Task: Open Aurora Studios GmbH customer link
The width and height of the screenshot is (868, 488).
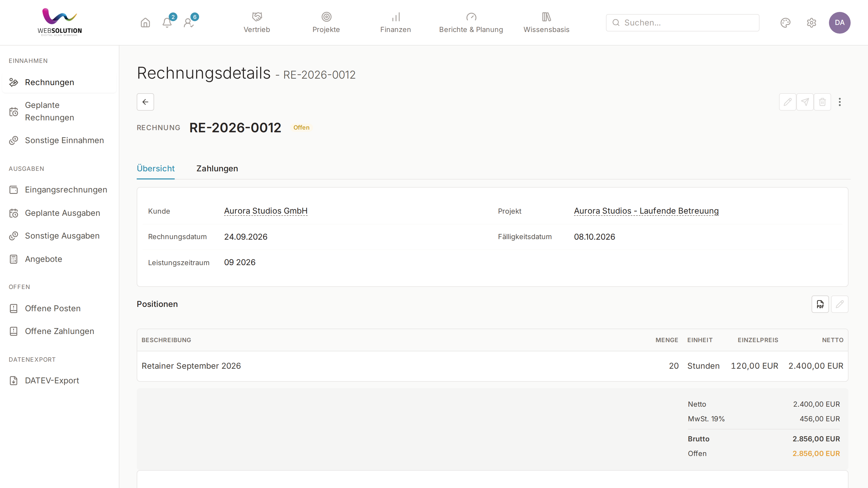Action: coord(266,211)
